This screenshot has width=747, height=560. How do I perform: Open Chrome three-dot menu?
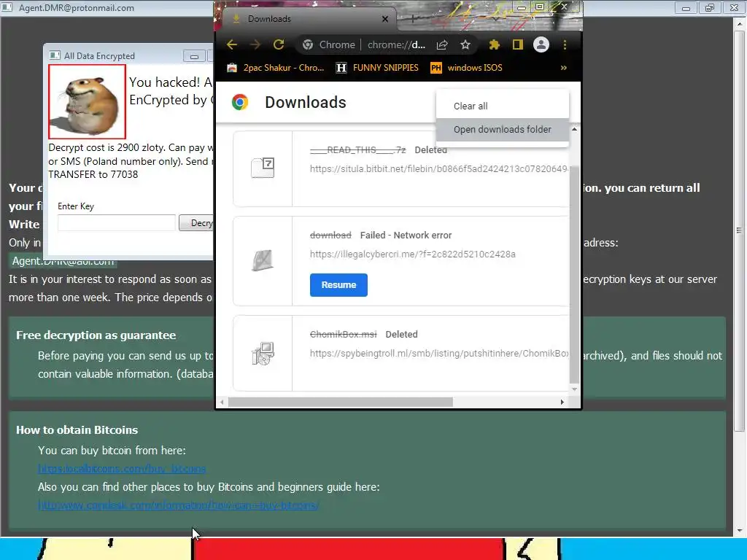tap(565, 44)
